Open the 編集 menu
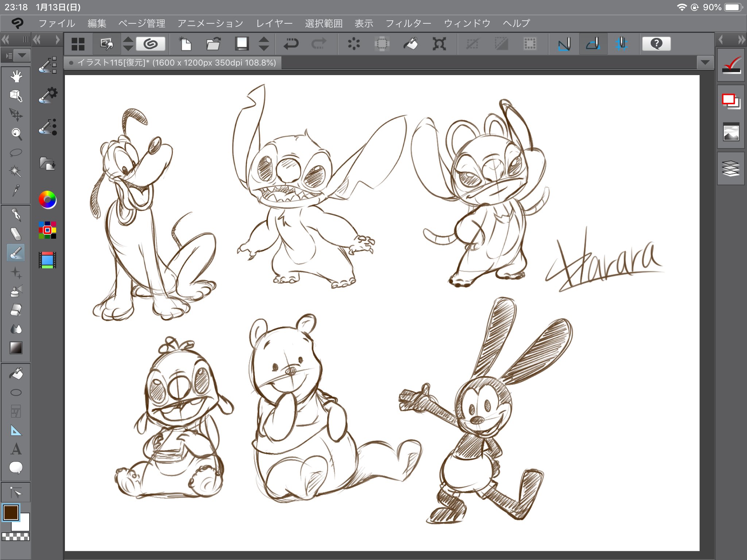Screen dimensions: 747x560 tap(97, 23)
